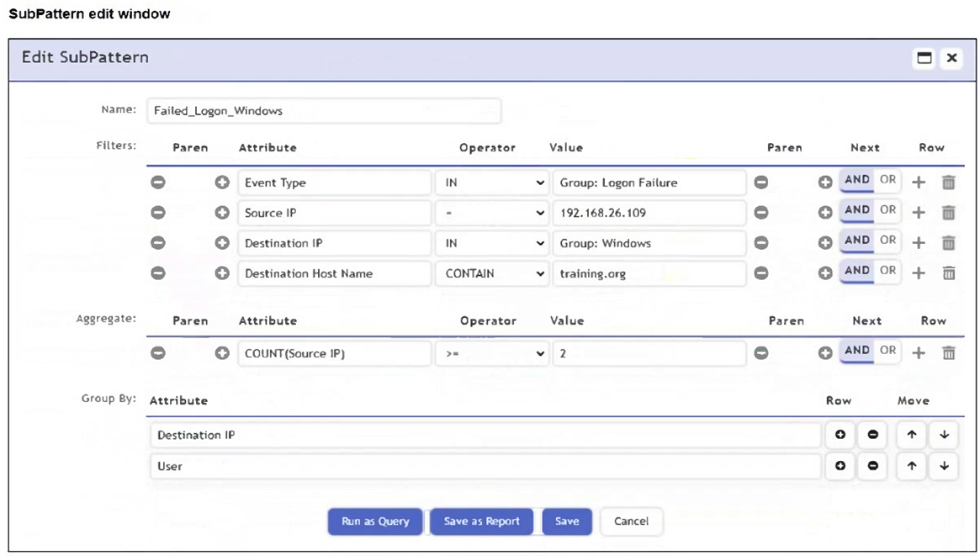
Task: Switch aggregate row's next to OR
Action: [x=887, y=352]
